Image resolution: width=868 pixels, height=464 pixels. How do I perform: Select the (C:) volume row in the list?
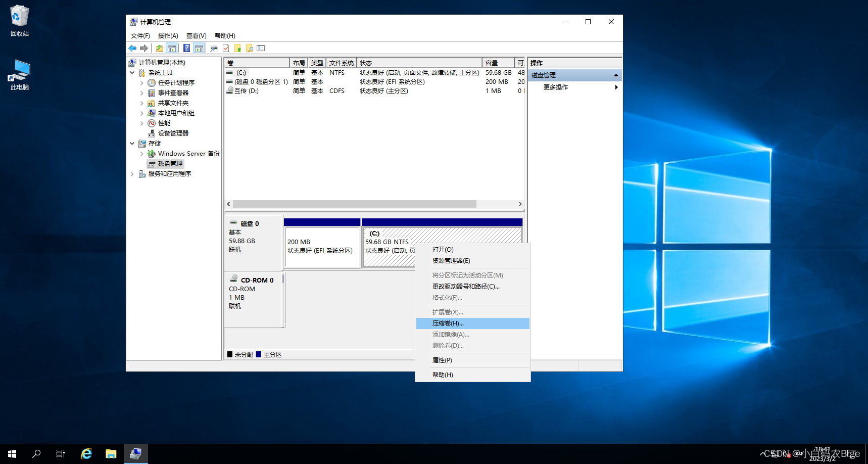(375, 73)
